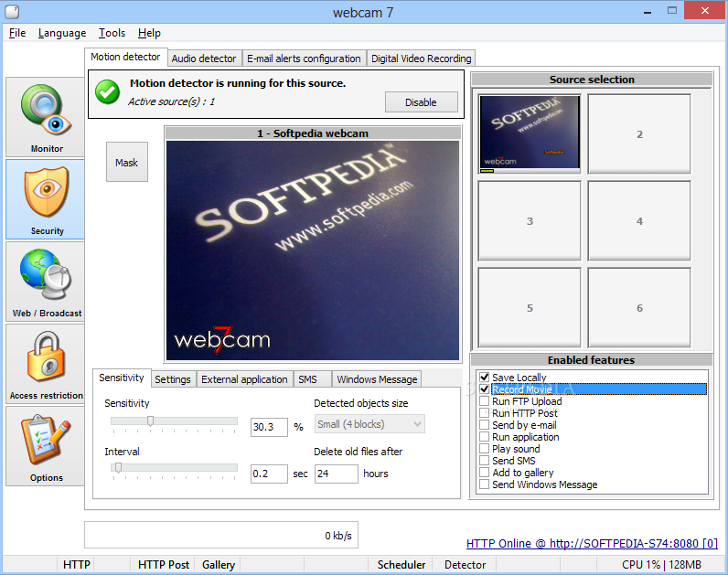Click Detector in the status bar
Image resolution: width=728 pixels, height=575 pixels.
465,564
